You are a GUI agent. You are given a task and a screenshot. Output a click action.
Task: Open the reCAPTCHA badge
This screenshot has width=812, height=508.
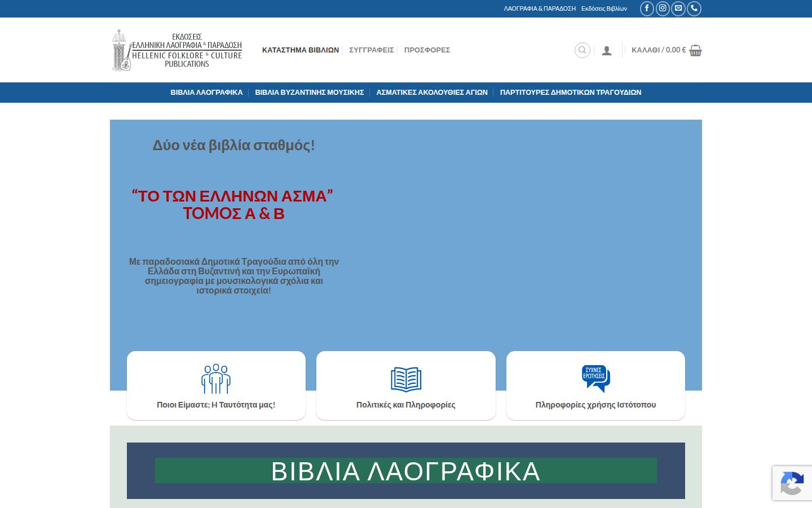(792, 483)
